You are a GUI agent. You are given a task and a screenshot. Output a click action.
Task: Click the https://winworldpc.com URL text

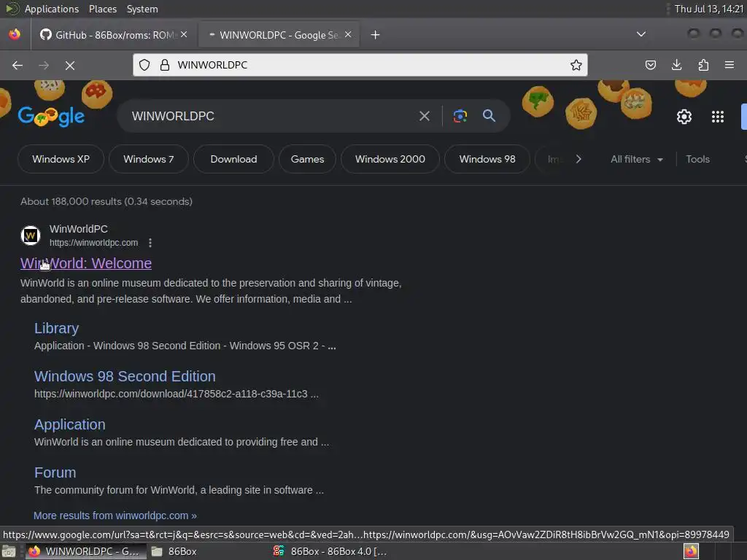coord(94,243)
